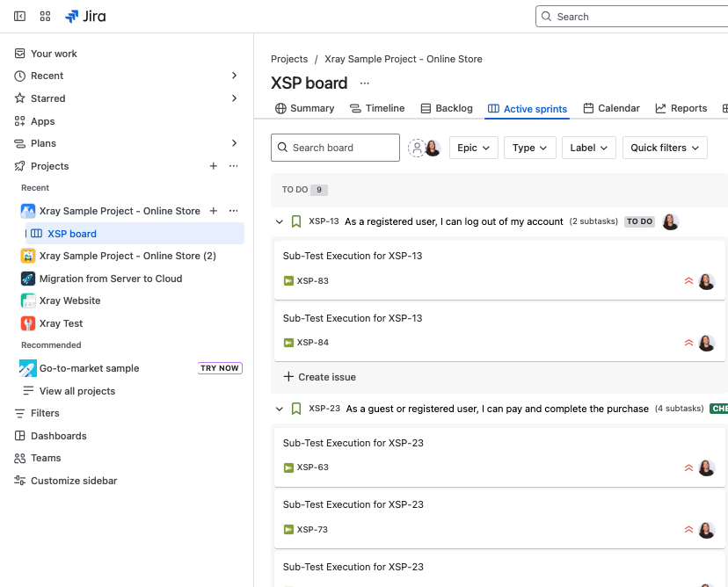
Task: Click the assignee avatar on XSP-84 card
Action: click(707, 344)
